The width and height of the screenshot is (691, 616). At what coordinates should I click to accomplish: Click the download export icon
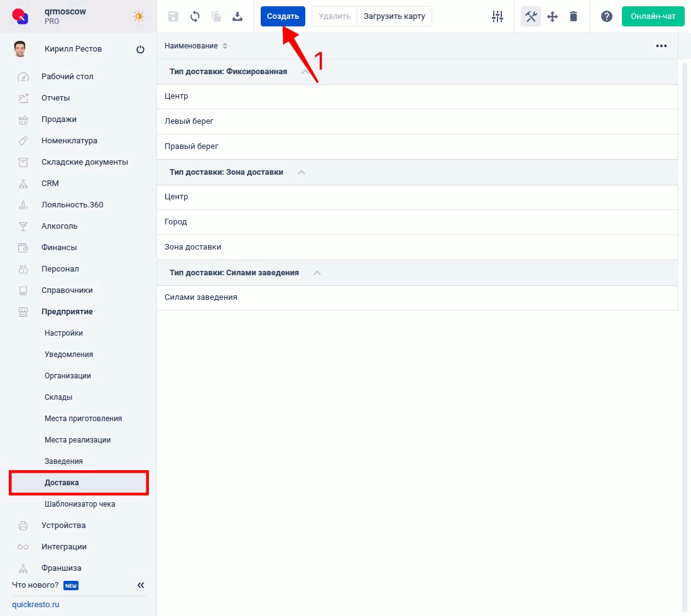click(x=237, y=16)
